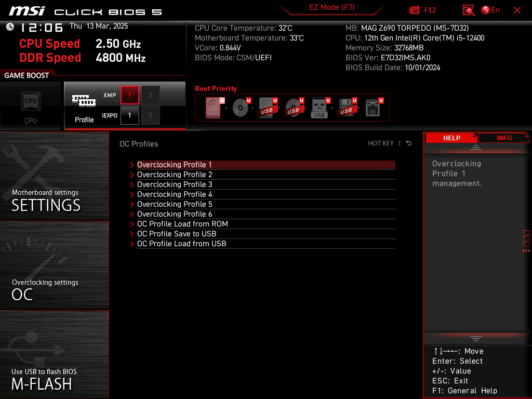
Task: Toggle XMP profile 1
Action: point(129,95)
